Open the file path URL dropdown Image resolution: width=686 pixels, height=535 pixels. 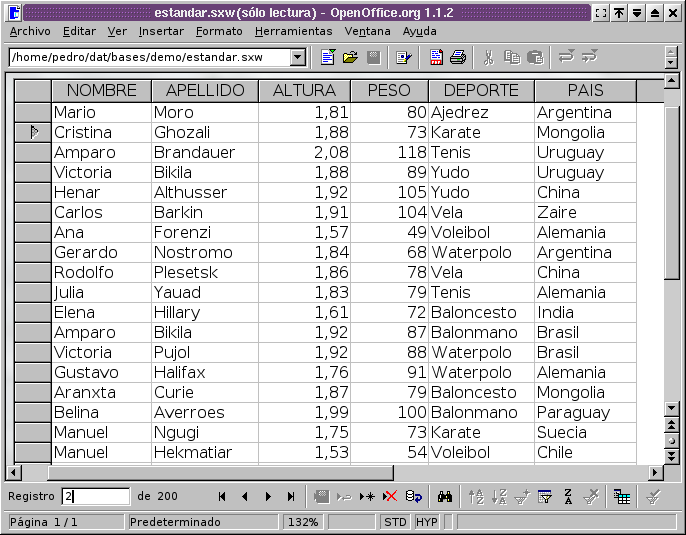[298, 58]
